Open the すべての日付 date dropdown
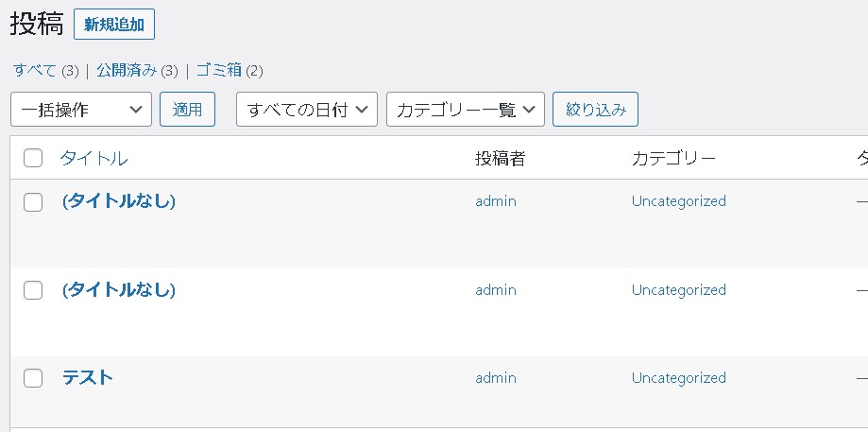The height and width of the screenshot is (432, 868). [x=306, y=109]
